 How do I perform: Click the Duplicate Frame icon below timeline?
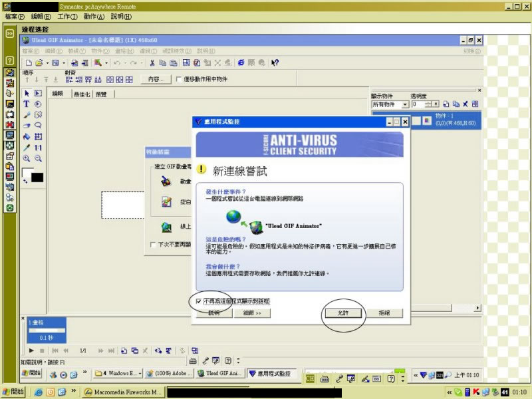[135, 350]
